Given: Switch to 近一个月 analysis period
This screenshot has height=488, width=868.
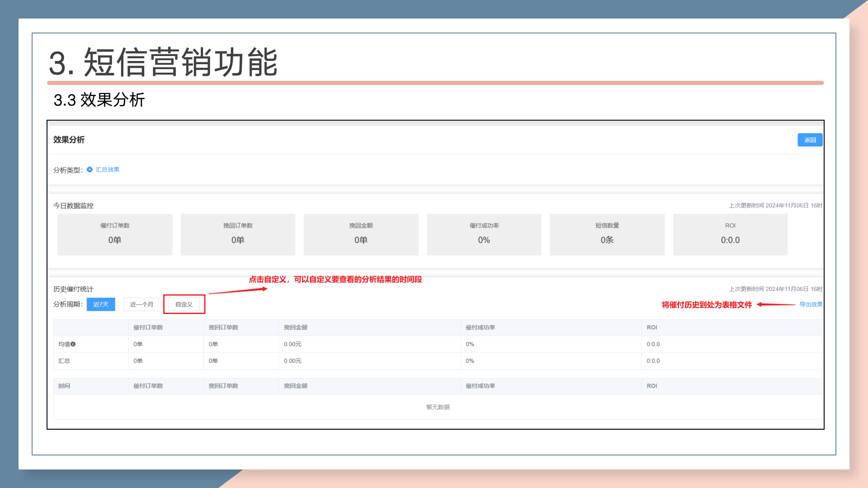Looking at the screenshot, I should pyautogui.click(x=142, y=305).
